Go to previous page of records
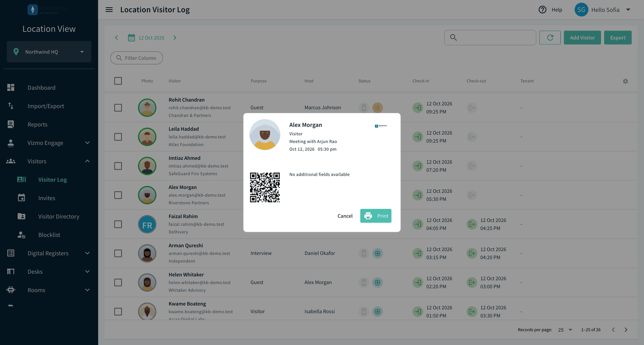The image size is (644, 345). click(x=613, y=330)
